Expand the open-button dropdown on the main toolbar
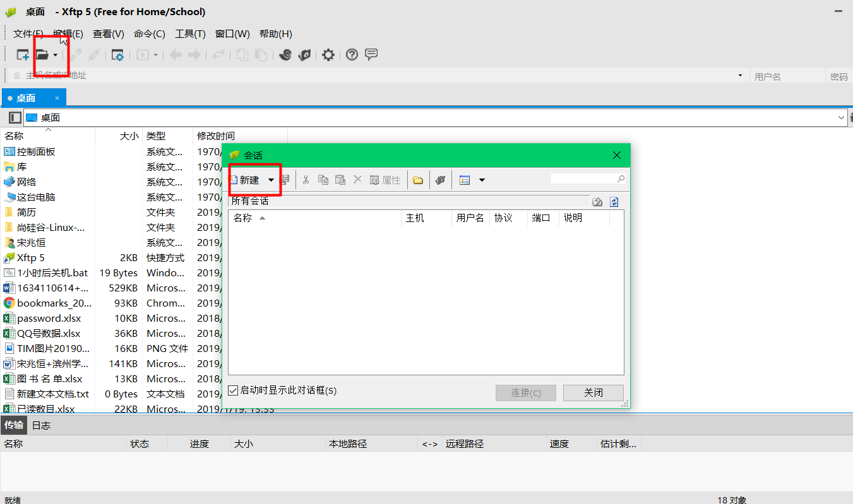 pyautogui.click(x=56, y=54)
